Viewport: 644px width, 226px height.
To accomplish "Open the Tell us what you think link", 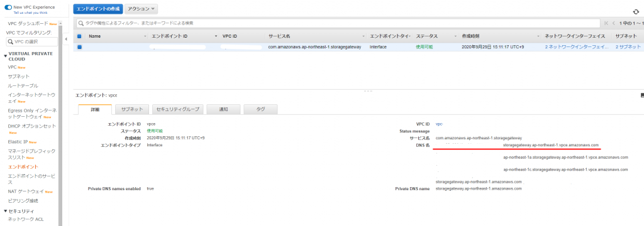I will [x=30, y=13].
